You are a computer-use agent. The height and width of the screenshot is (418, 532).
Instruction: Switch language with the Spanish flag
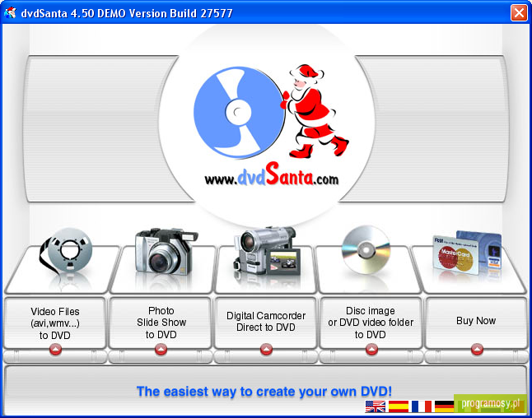(x=399, y=406)
